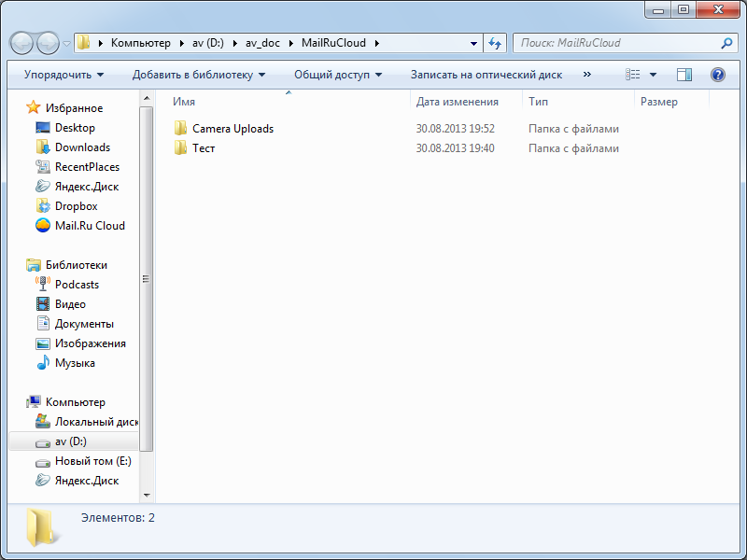Select the Camera Uploads folder icon
Viewport: 747px width, 560px height.
(x=180, y=128)
